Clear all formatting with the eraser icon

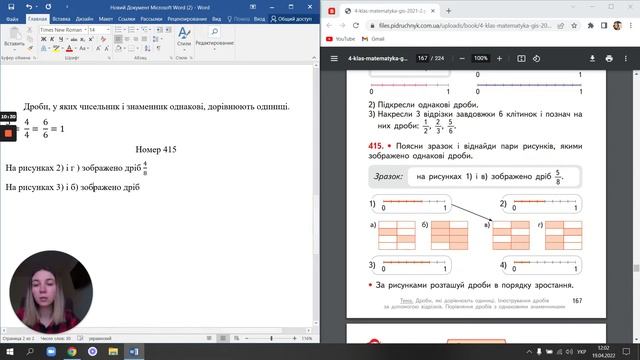click(103, 39)
